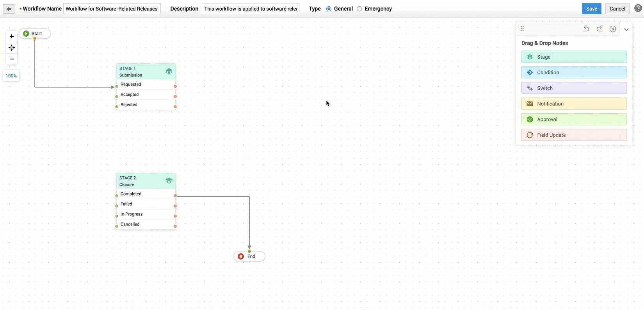Redo the last workflow change

pos(600,29)
